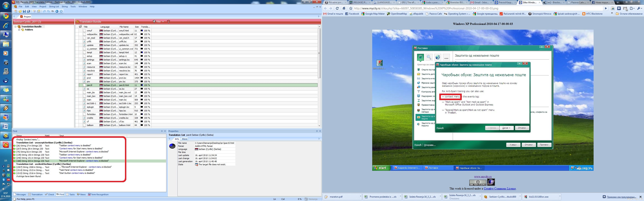Image resolution: width=644 pixels, height=201 pixels.
Task: Select find result 'String 27 in Strings 230'
Action: [90, 145]
